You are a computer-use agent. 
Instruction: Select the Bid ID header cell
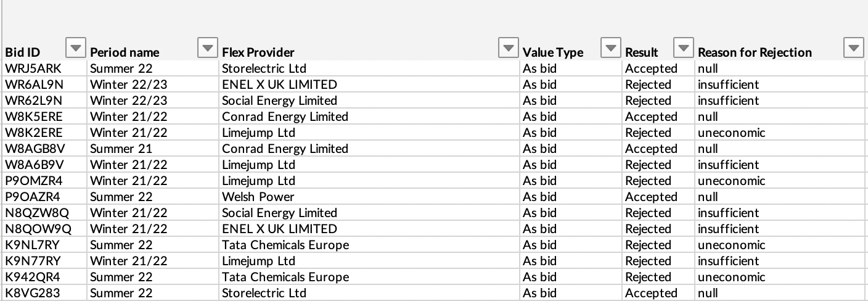(x=31, y=52)
